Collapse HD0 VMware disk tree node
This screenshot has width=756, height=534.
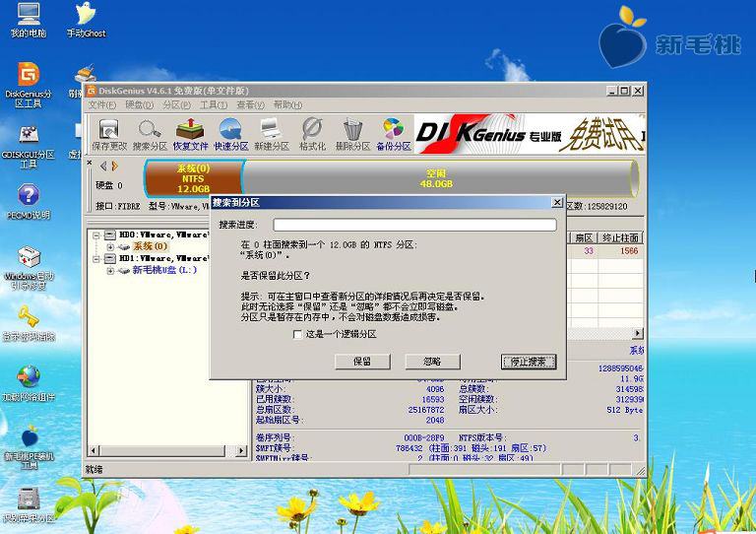95,234
